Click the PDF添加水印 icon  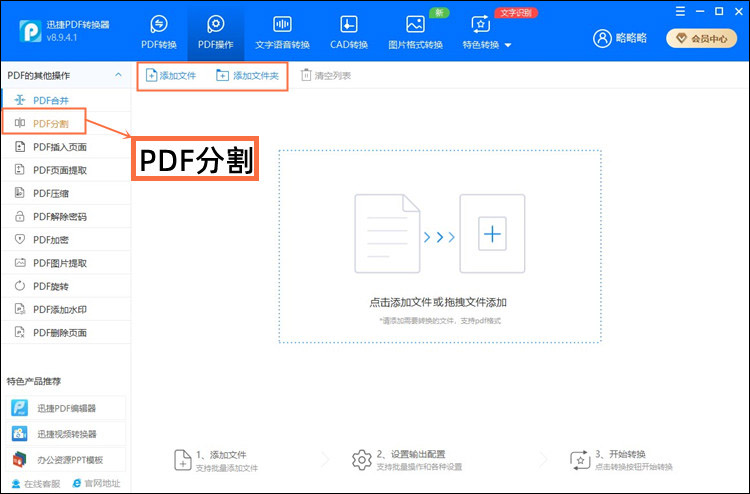tap(20, 309)
